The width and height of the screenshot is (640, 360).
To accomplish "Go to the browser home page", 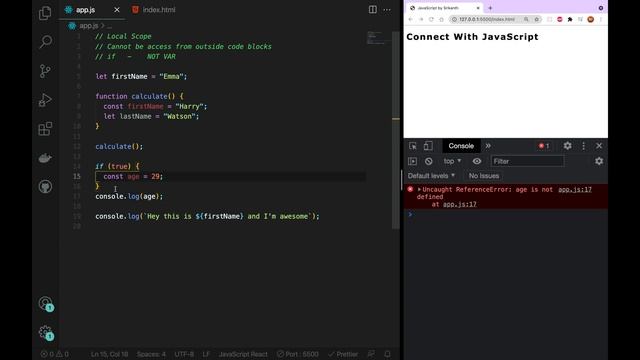I will click(441, 19).
